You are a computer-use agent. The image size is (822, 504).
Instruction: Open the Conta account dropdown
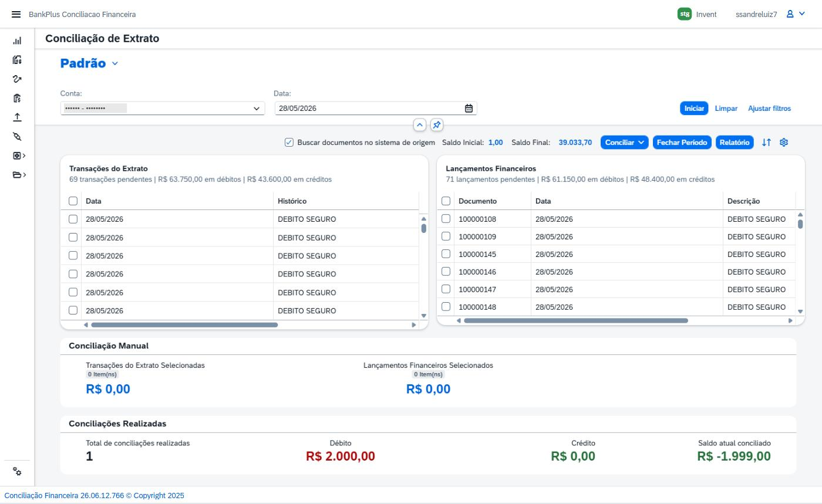[x=257, y=109]
